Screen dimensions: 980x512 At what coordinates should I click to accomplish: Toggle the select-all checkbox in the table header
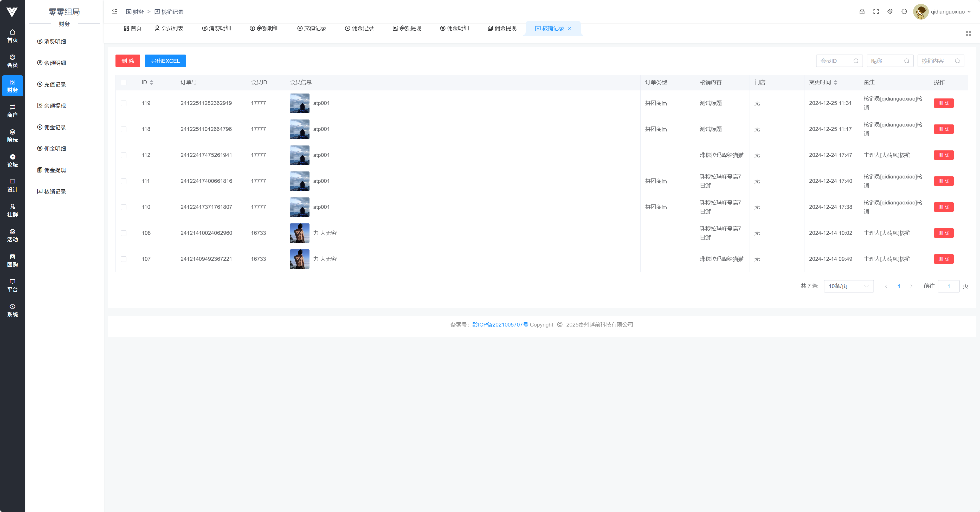point(124,83)
